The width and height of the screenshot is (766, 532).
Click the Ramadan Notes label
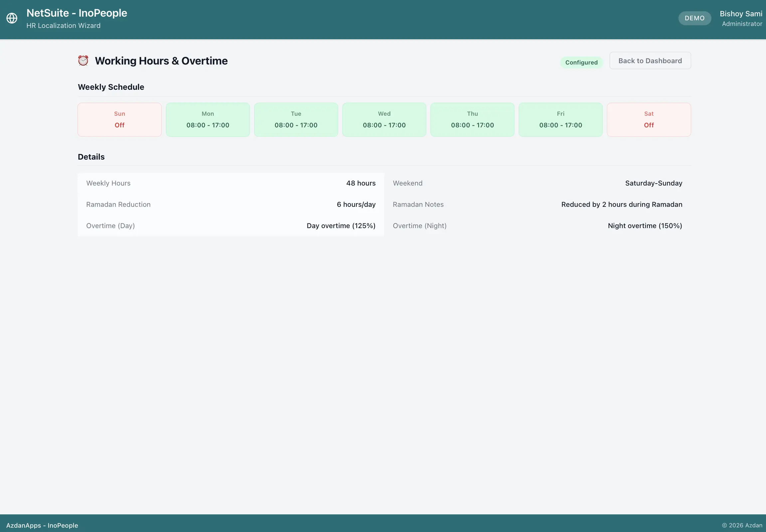(418, 205)
